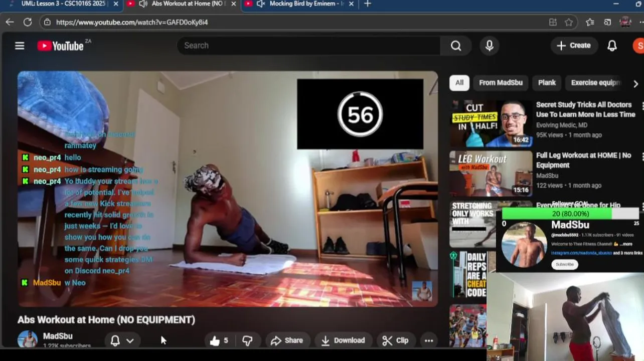The height and width of the screenshot is (361, 644).
Task: Open the browser collections icon
Action: pyautogui.click(x=607, y=22)
